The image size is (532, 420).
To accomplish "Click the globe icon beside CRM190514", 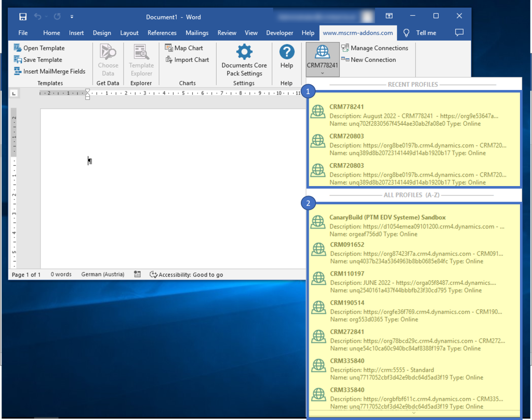I will [318, 307].
